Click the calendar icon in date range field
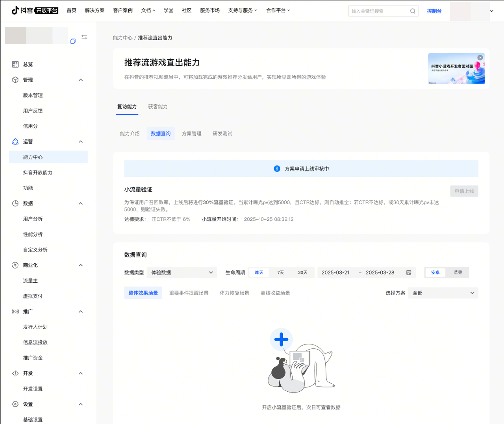The width and height of the screenshot is (504, 424). click(x=409, y=272)
